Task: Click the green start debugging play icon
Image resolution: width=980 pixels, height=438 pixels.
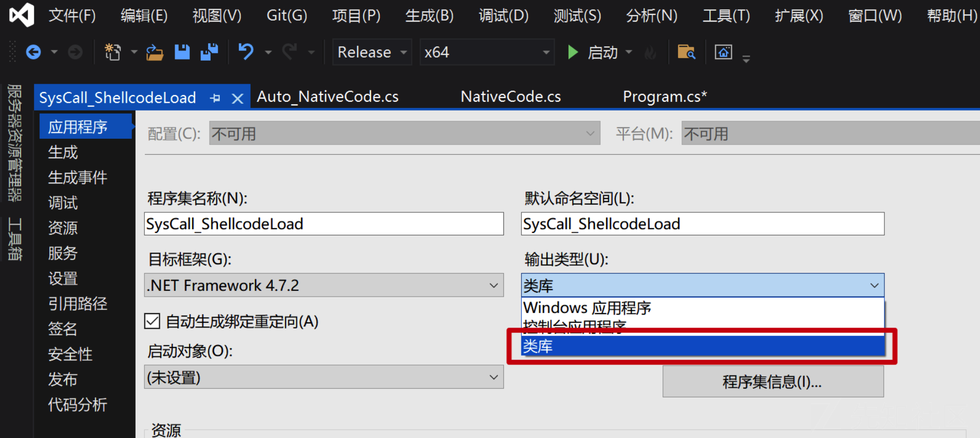Action: point(573,52)
